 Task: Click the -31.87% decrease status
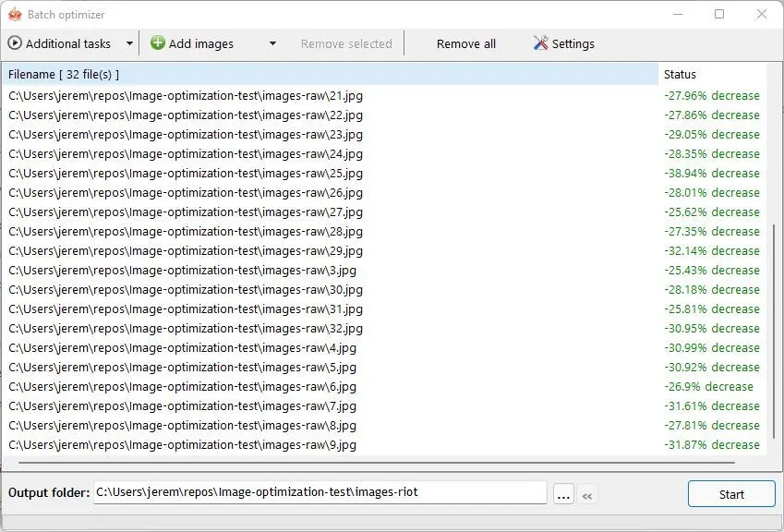point(712,445)
